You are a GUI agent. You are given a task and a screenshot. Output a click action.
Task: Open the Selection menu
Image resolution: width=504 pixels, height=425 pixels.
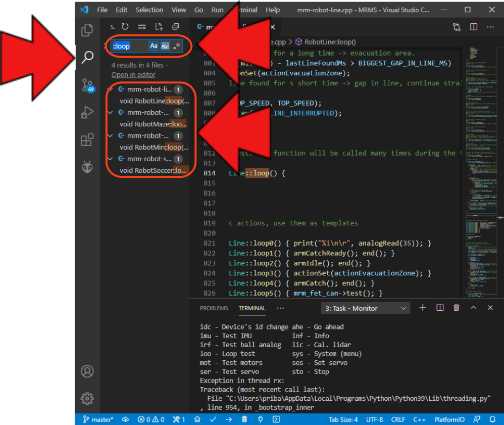pyautogui.click(x=149, y=10)
